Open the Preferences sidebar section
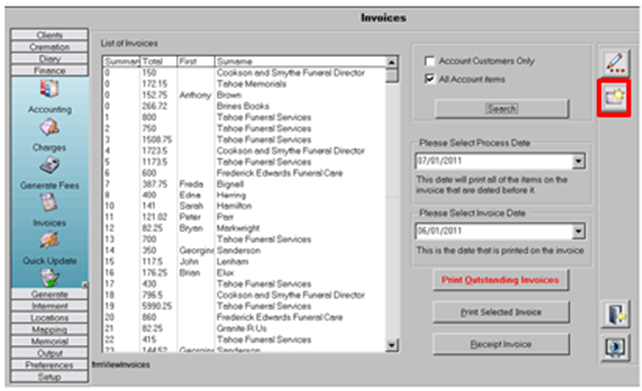Viewport: 642px width, 391px height. [x=49, y=365]
